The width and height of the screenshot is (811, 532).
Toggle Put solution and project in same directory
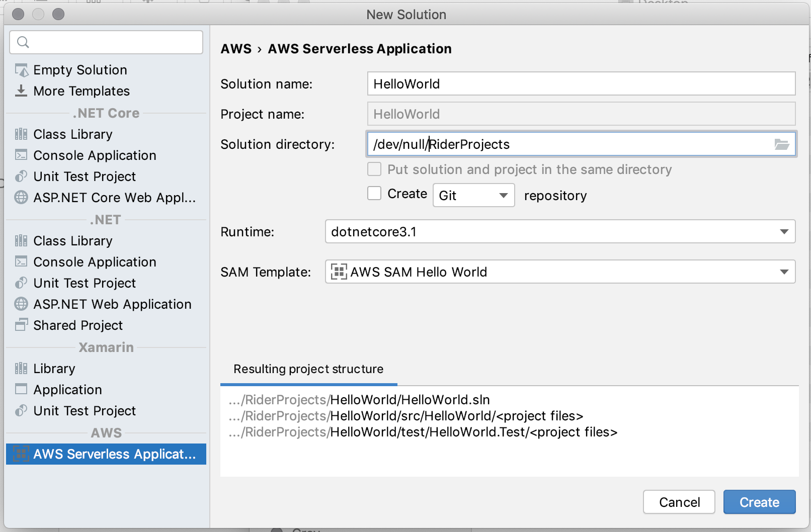pyautogui.click(x=374, y=169)
